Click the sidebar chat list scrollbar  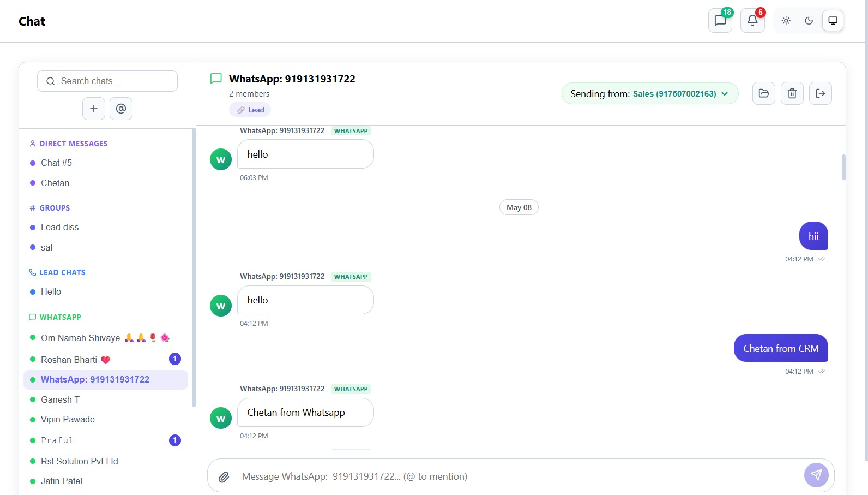click(194, 267)
